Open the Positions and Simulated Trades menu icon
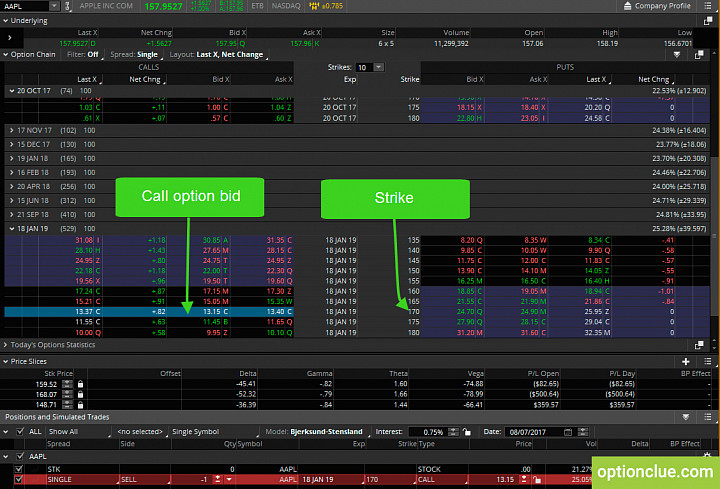 click(708, 417)
